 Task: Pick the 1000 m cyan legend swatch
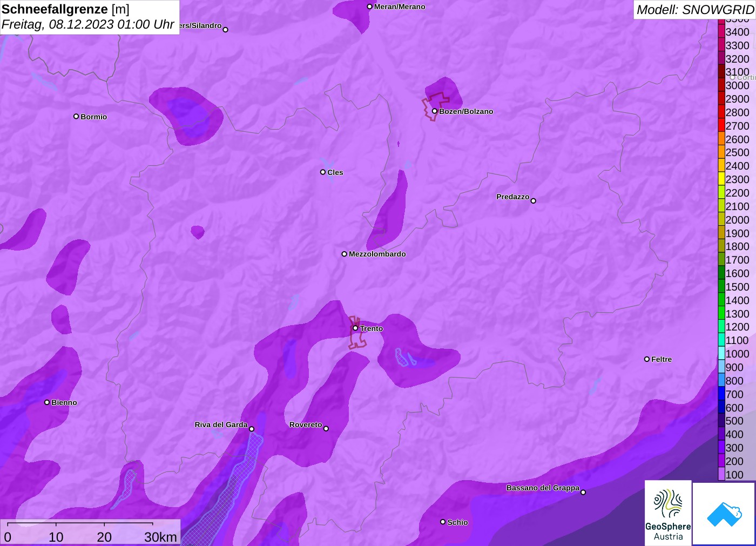coord(721,354)
